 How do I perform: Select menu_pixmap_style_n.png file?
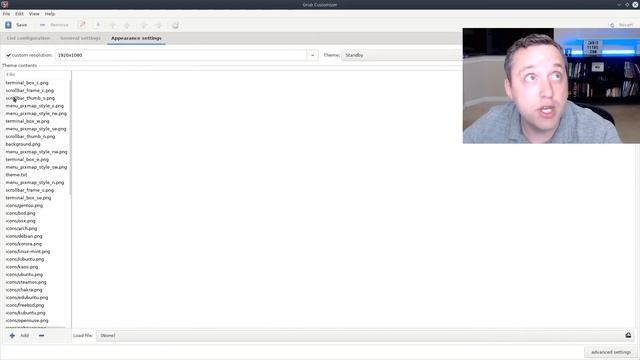tap(35, 182)
